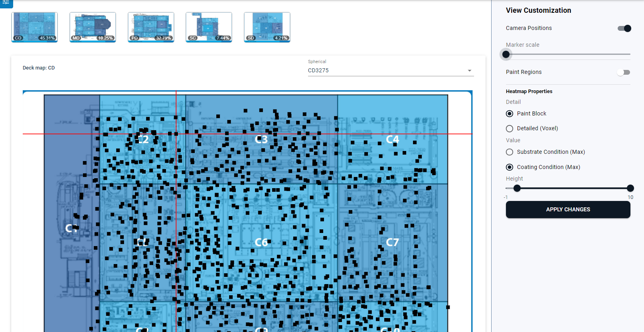Select the Paint Block detail option
The width and height of the screenshot is (644, 332).
click(510, 114)
